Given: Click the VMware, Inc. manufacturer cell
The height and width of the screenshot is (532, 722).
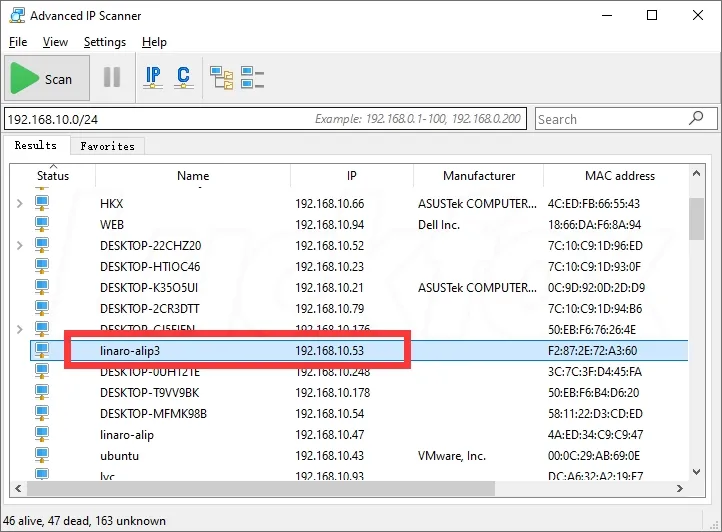Looking at the screenshot, I should point(452,456).
